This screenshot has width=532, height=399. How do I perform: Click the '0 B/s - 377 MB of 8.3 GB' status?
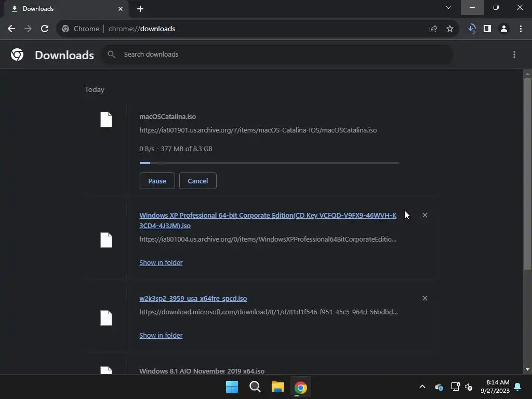(x=176, y=149)
